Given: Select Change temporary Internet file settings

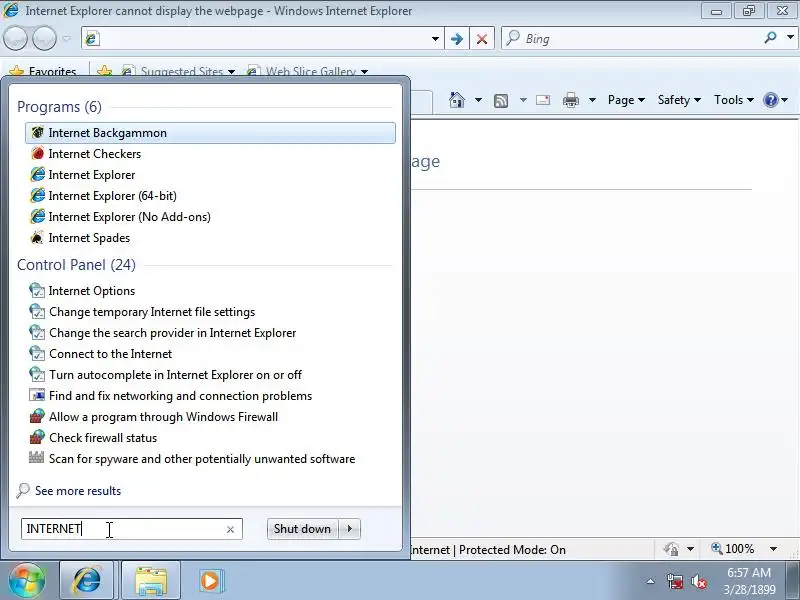Looking at the screenshot, I should [x=152, y=312].
